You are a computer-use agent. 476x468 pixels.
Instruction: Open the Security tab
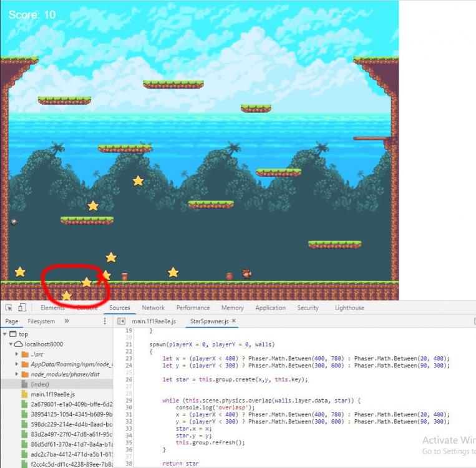308,308
